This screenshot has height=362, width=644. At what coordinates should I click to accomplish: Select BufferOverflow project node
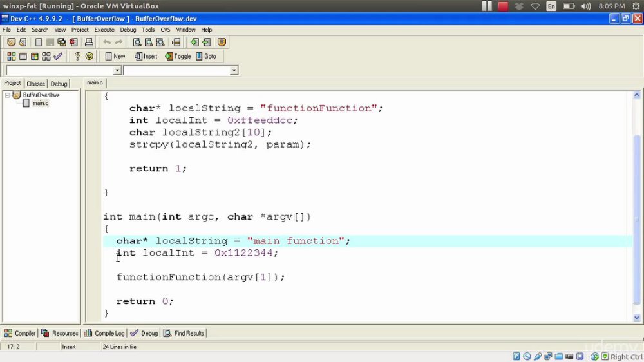coord(41,95)
